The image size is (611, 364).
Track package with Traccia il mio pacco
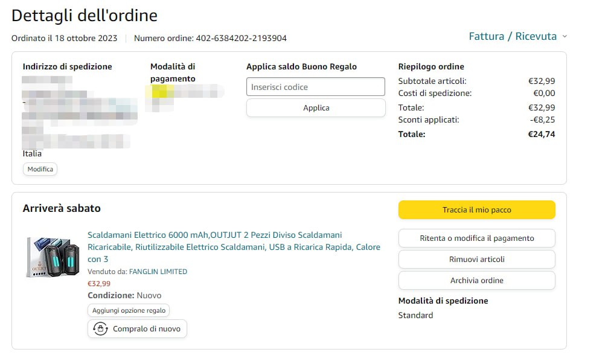(476, 210)
